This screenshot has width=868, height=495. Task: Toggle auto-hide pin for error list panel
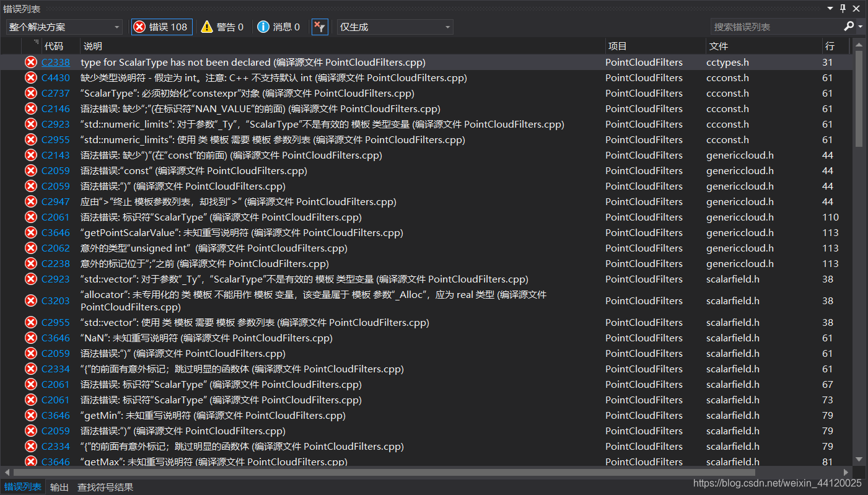tap(843, 8)
